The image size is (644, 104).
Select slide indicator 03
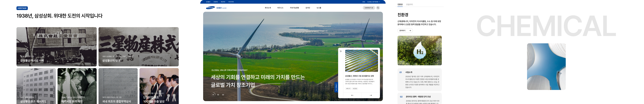click(x=223, y=95)
